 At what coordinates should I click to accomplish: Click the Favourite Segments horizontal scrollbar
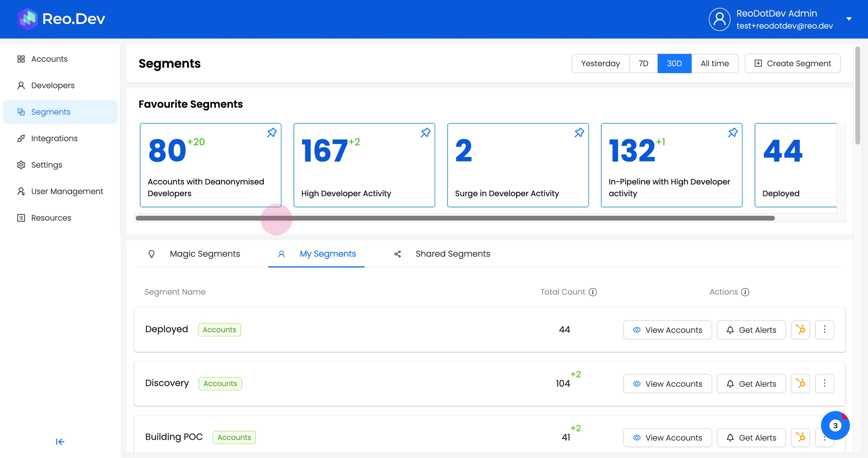coord(455,218)
